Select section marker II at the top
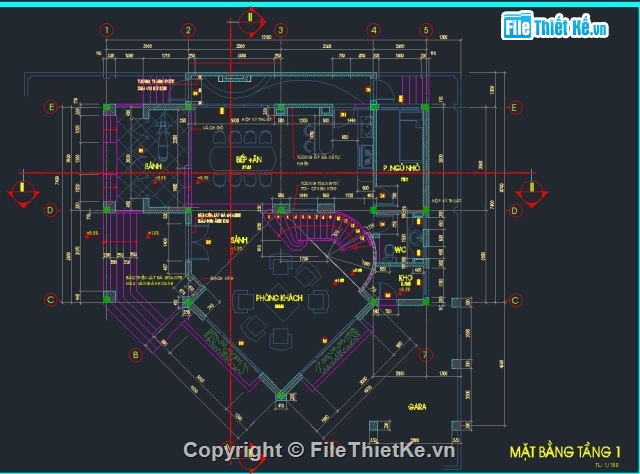Viewport: 640px width, 474px height. pos(251,21)
